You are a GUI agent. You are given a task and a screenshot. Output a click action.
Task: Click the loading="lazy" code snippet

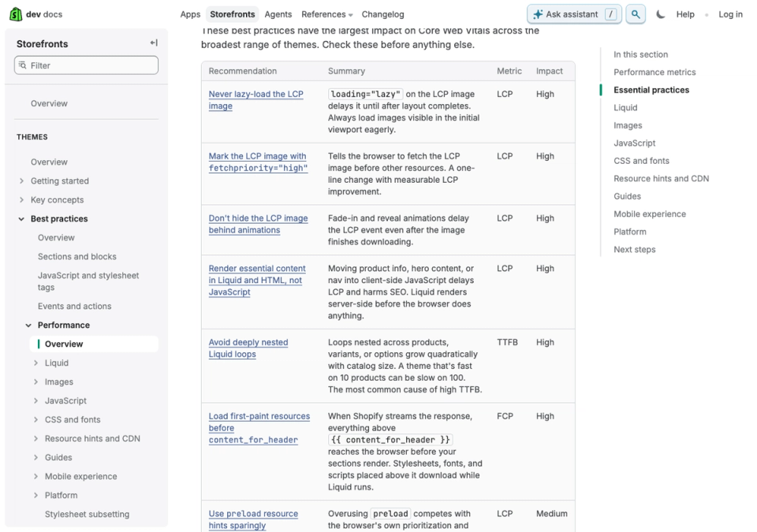click(365, 94)
